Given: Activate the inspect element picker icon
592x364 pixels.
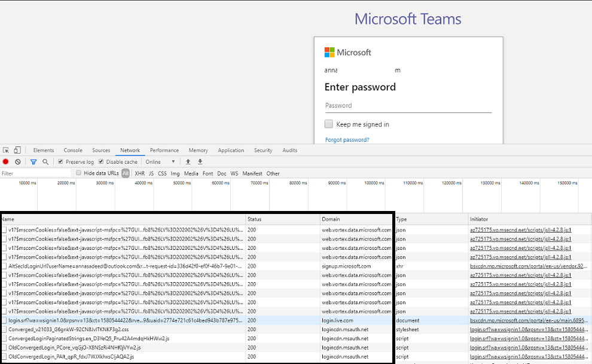Looking at the screenshot, I should [x=5, y=150].
